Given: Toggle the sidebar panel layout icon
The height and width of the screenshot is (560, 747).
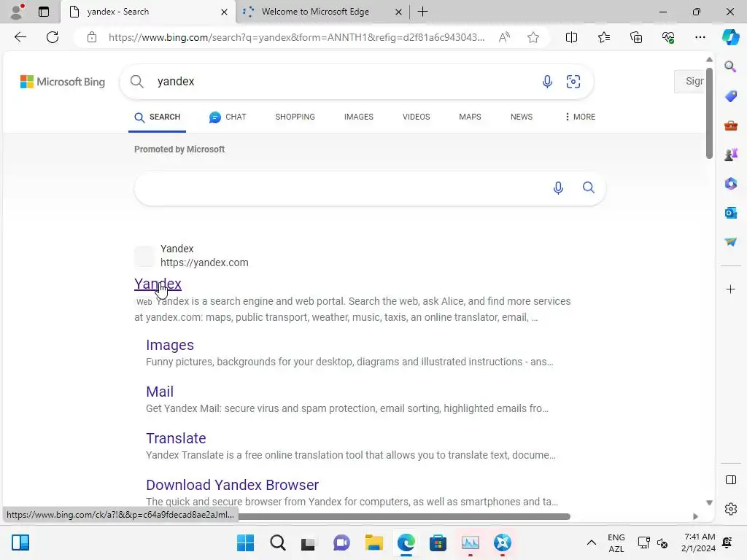Looking at the screenshot, I should click(730, 480).
